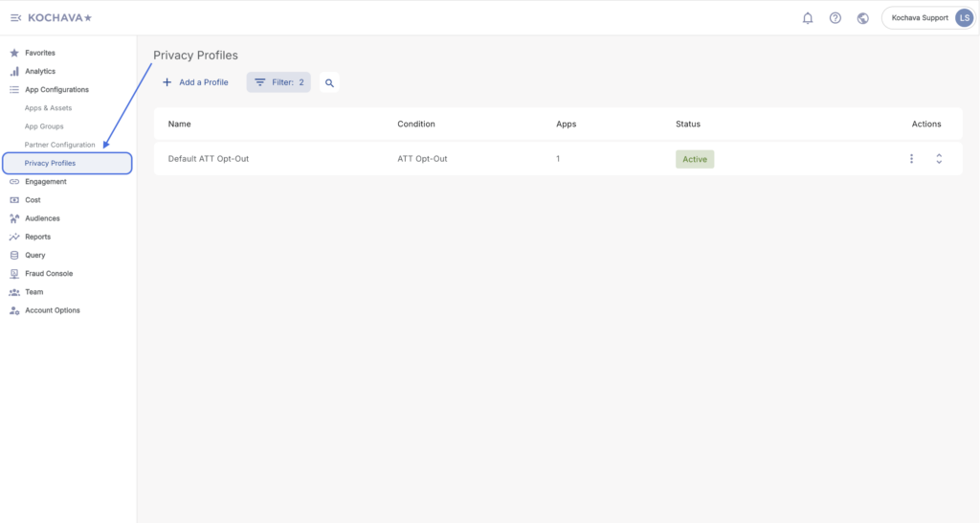Image resolution: width=980 pixels, height=523 pixels.
Task: Open the Fraud Console section
Action: click(48, 274)
